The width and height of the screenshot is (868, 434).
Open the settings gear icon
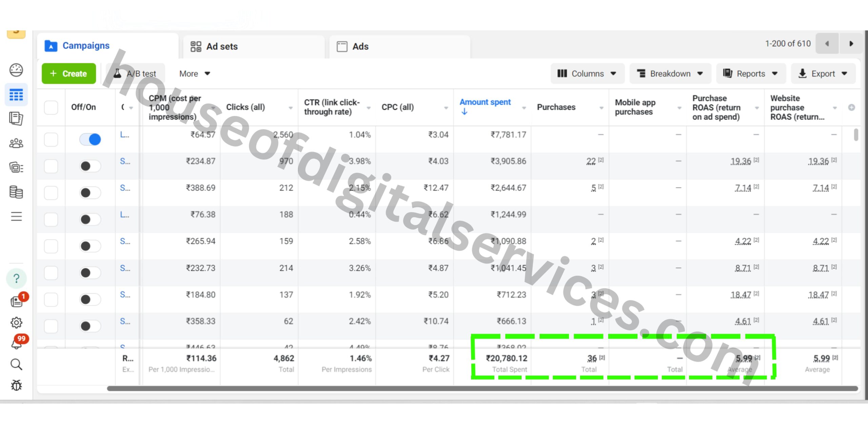[16, 322]
